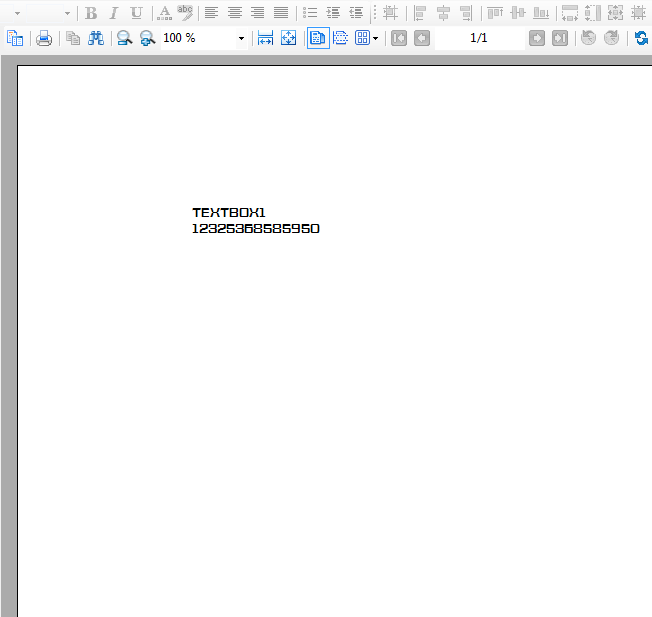
Task: Open the font color picker
Action: pos(164,13)
